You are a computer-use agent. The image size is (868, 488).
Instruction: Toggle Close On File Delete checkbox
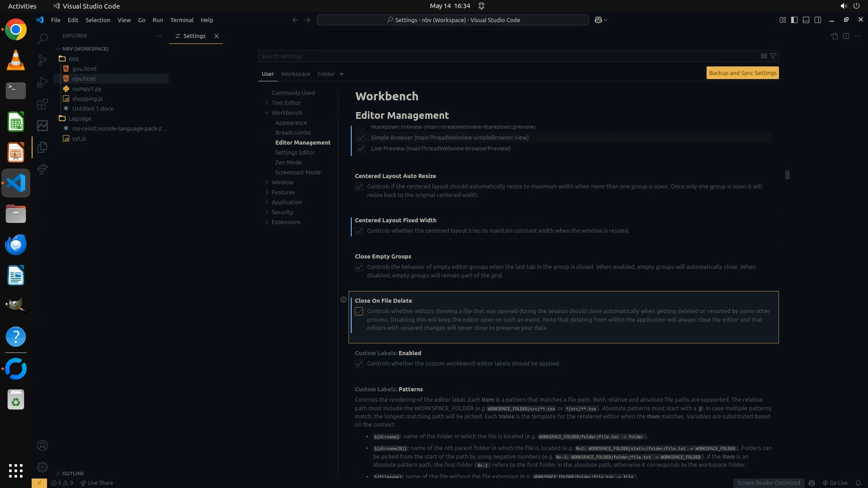(359, 311)
